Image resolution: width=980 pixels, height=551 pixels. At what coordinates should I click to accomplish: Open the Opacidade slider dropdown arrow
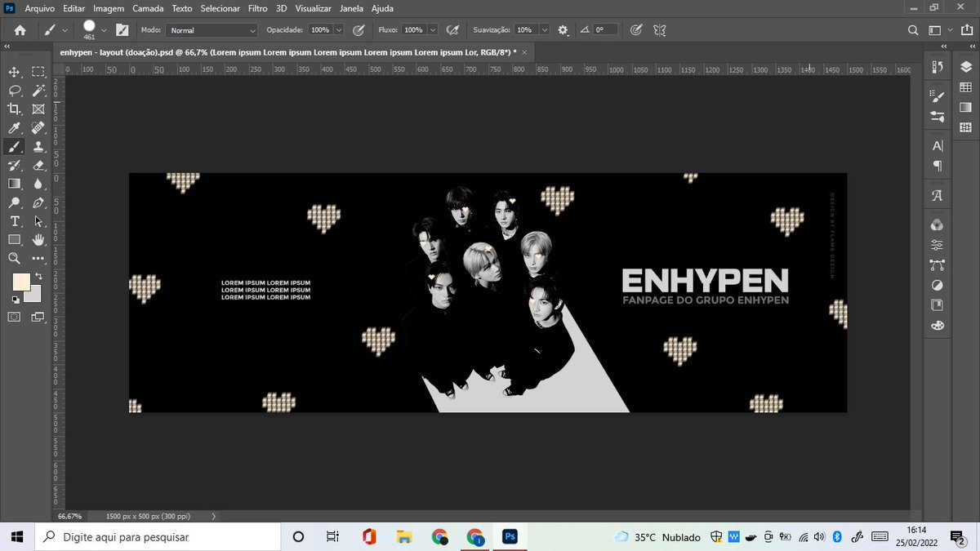339,29
